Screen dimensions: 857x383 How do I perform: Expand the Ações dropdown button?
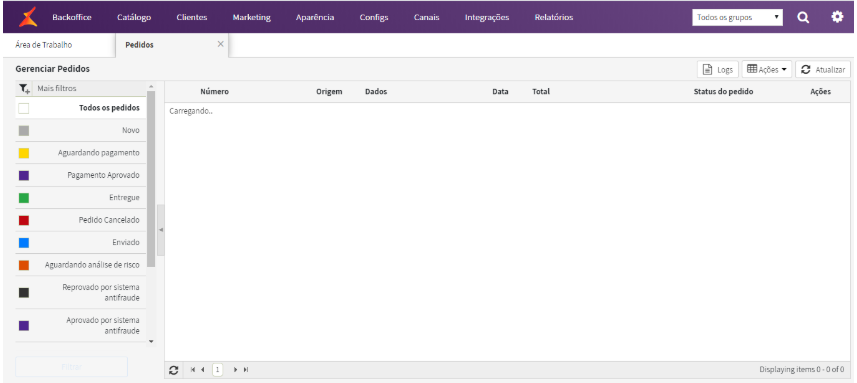point(767,69)
